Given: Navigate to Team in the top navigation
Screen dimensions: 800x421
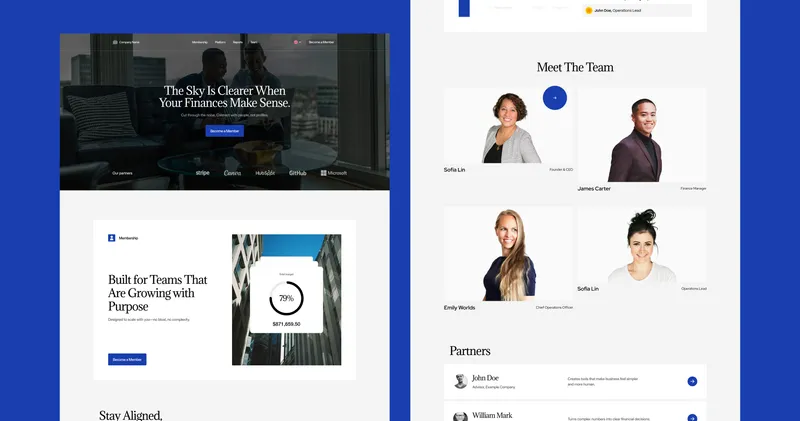Looking at the screenshot, I should tap(253, 42).
